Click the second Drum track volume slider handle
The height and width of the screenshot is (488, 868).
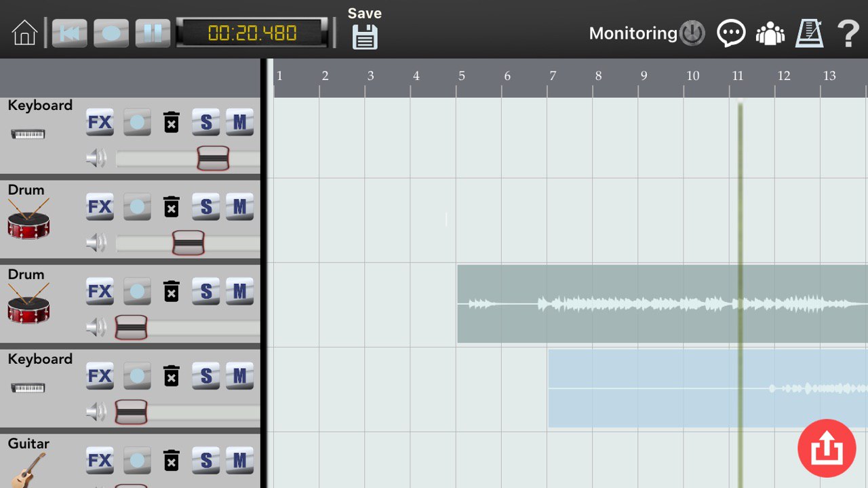[132, 327]
